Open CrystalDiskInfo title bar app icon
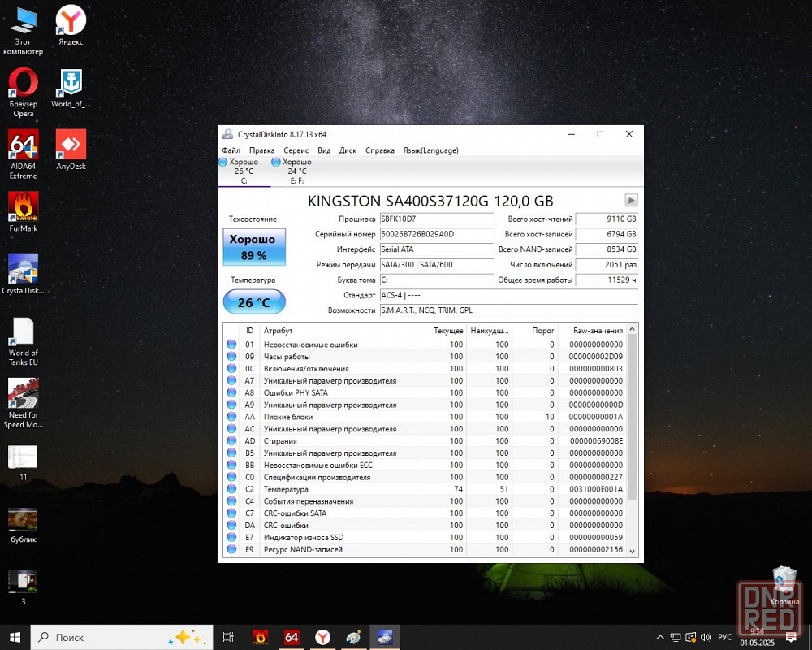 pyautogui.click(x=227, y=134)
